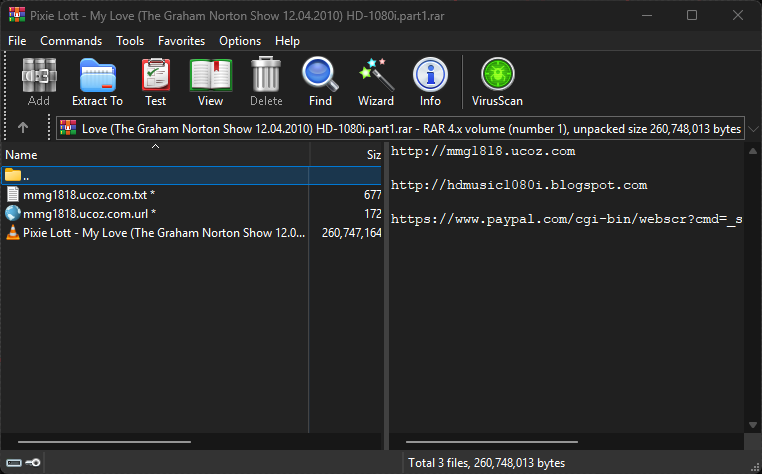
Task: Show archive Info
Action: (430, 74)
